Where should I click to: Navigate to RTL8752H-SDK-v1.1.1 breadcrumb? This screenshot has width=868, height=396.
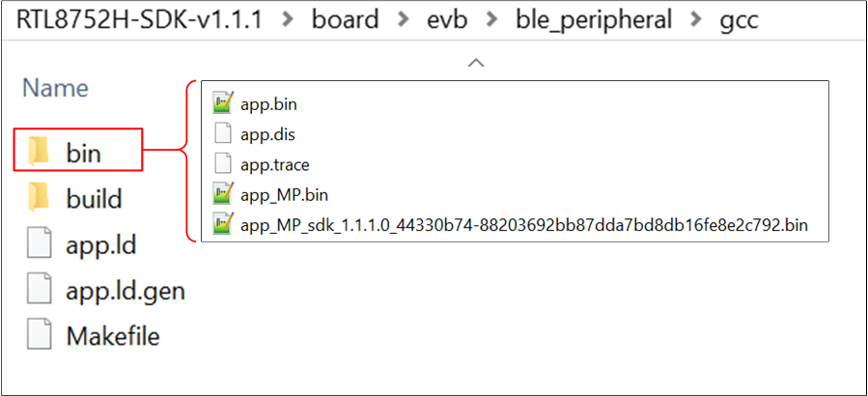coord(139,20)
